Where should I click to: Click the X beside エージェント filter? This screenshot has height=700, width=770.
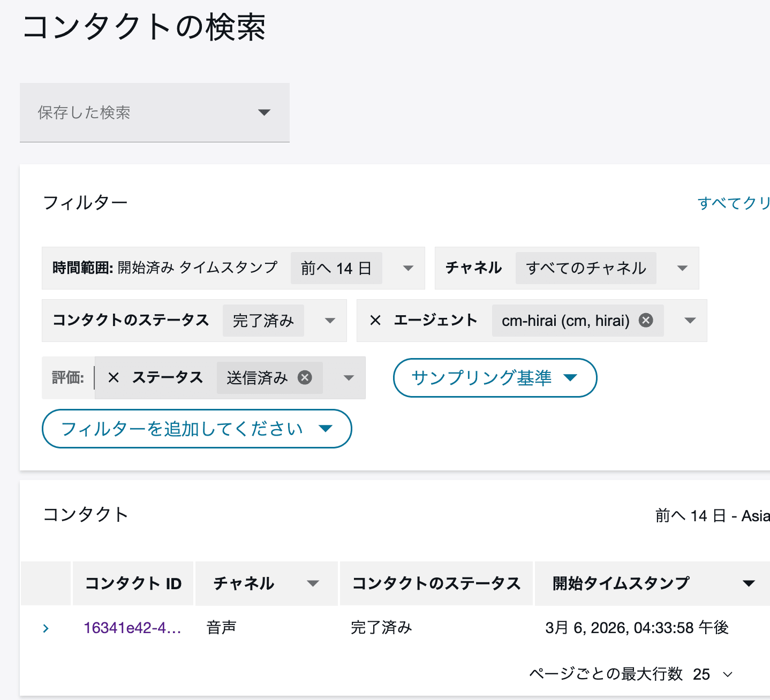pyautogui.click(x=374, y=320)
